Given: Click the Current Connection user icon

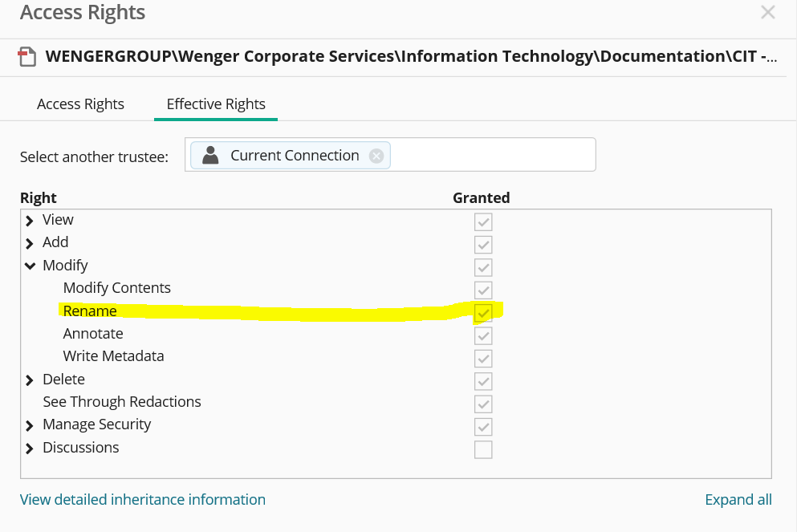Looking at the screenshot, I should pos(210,156).
